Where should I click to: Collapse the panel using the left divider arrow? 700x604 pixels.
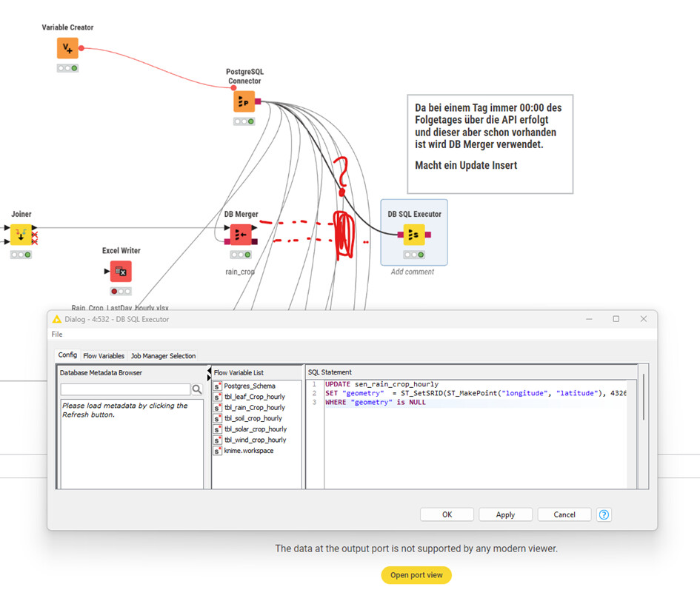coord(209,369)
